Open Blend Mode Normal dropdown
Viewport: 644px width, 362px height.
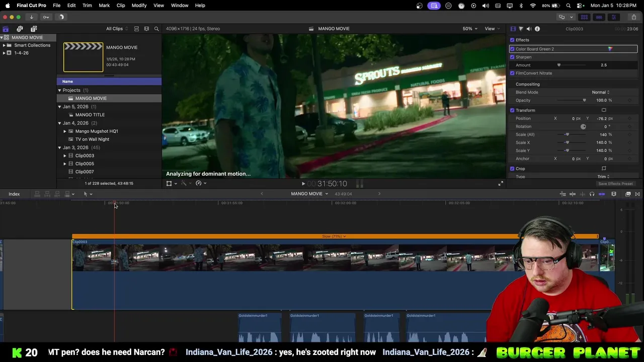(600, 93)
